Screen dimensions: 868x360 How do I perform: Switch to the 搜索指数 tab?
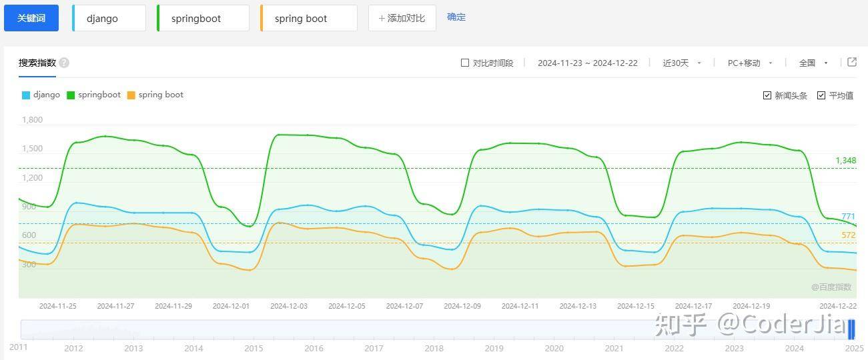(37, 63)
